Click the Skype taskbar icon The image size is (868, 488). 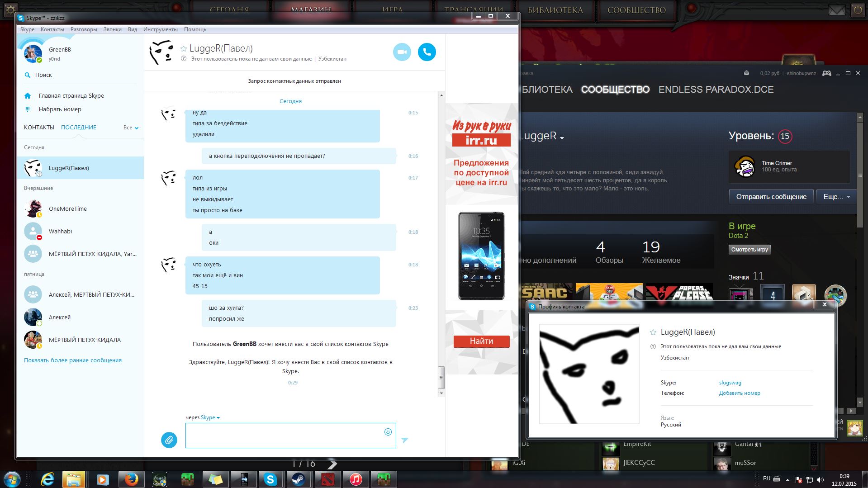270,479
